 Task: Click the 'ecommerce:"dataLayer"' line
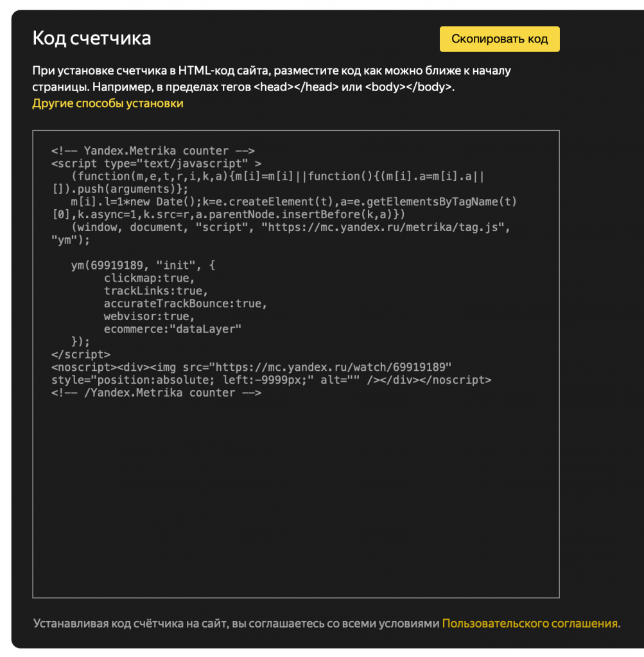tap(172, 329)
